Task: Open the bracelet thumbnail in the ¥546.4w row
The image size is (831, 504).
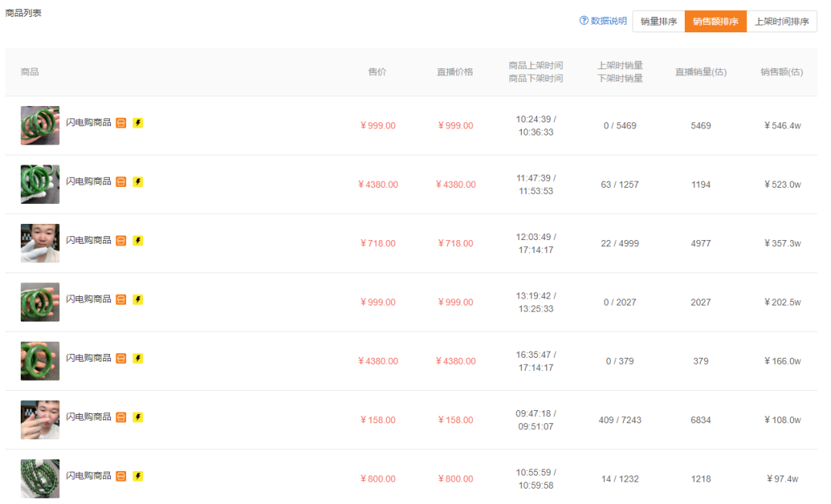Action: pos(40,125)
